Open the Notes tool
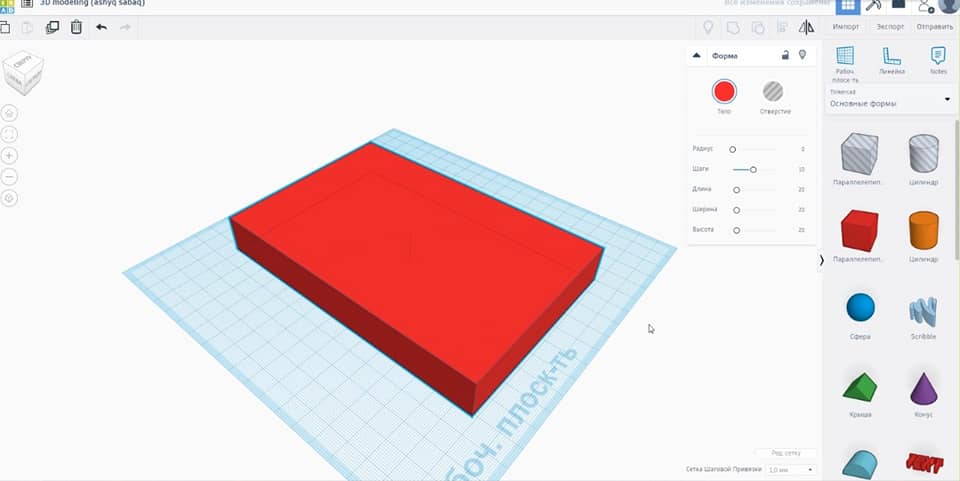Screen dimensions: 960x481 (938, 58)
